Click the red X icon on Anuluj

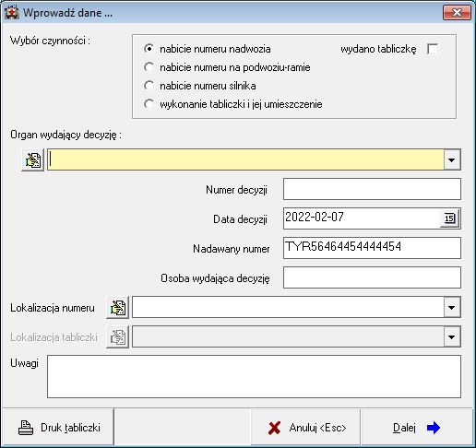[274, 428]
